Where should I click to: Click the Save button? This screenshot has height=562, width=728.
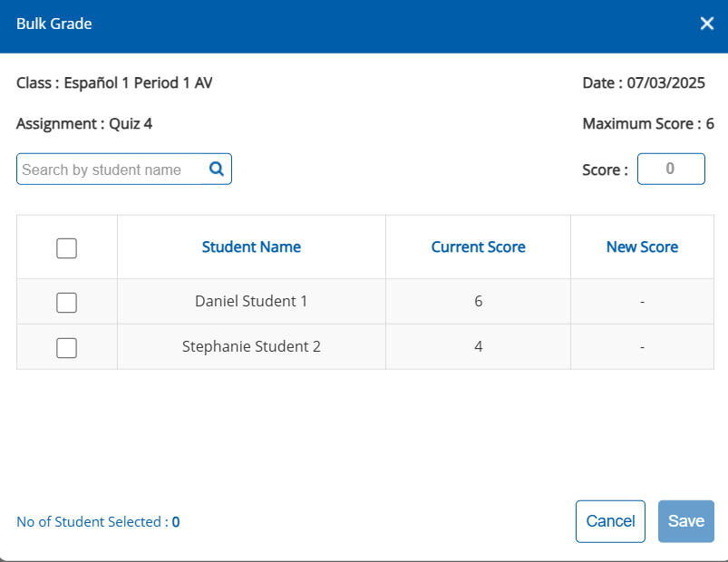[686, 521]
